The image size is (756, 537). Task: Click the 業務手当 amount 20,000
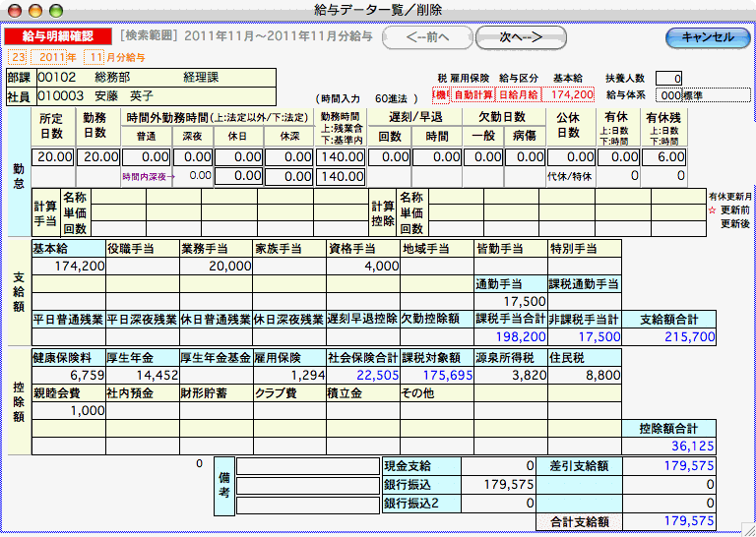click(217, 266)
